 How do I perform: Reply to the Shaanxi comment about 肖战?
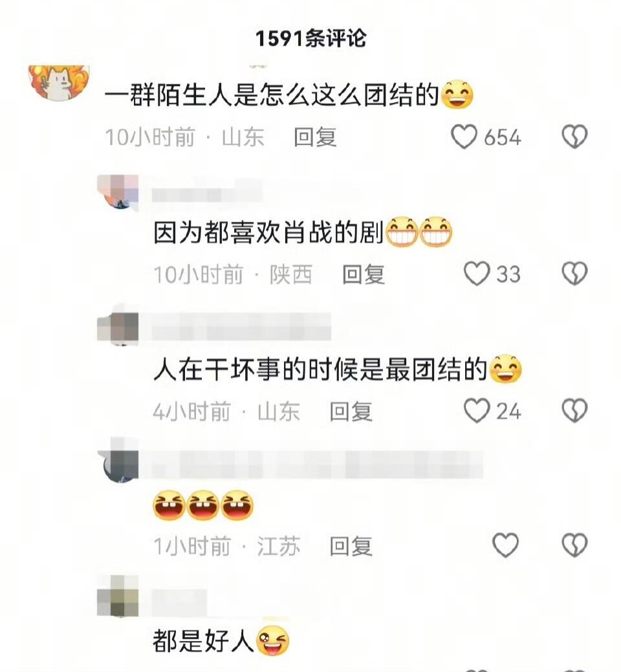[x=364, y=274]
